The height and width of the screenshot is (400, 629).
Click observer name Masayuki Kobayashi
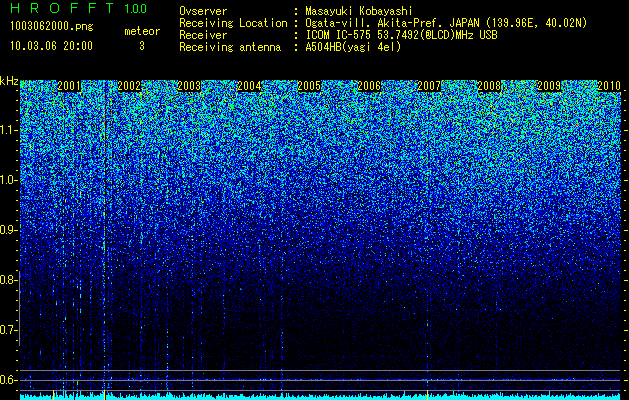pyautogui.click(x=359, y=11)
